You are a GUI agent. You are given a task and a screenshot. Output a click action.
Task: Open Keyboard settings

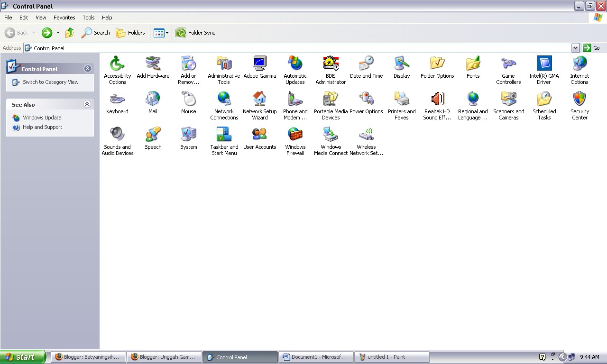(117, 102)
